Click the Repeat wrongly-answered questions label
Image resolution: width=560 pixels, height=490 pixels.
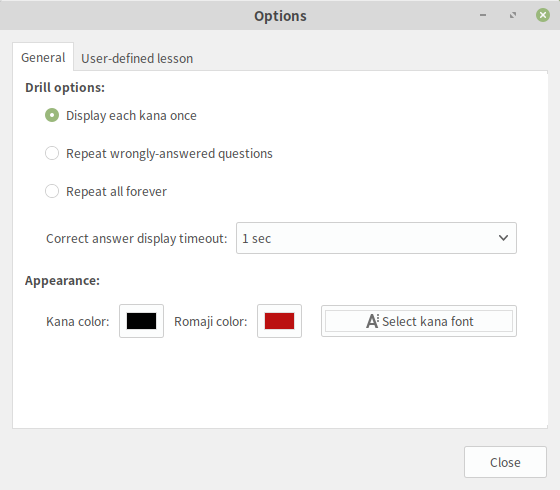click(169, 154)
